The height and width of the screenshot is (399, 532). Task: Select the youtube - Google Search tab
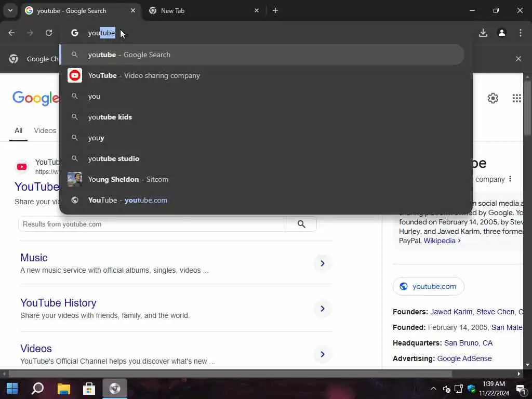(81, 10)
